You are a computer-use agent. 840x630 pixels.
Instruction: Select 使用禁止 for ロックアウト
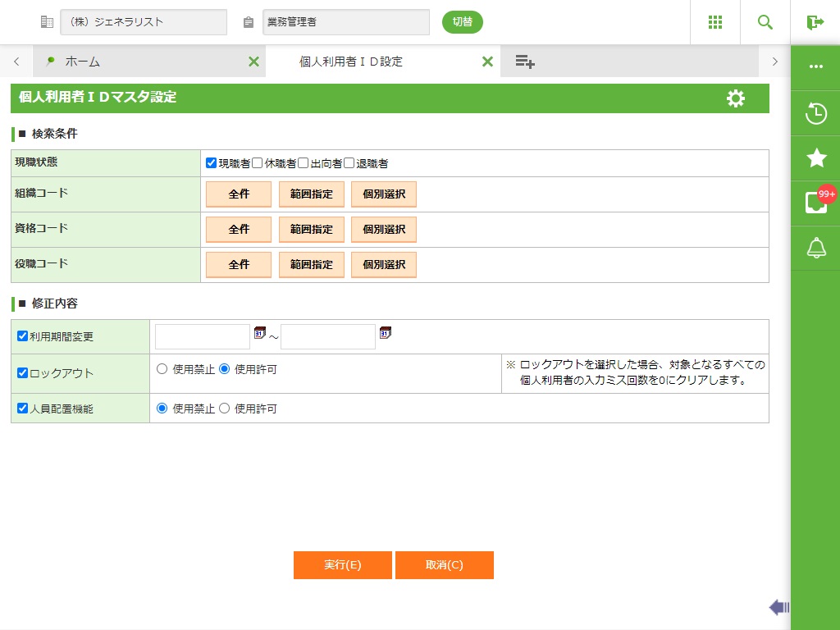162,370
